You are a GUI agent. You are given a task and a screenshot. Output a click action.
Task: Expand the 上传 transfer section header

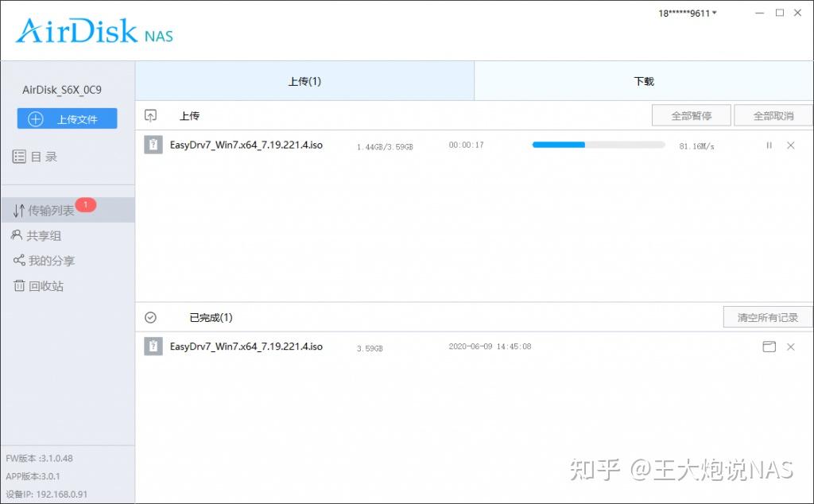pos(189,115)
